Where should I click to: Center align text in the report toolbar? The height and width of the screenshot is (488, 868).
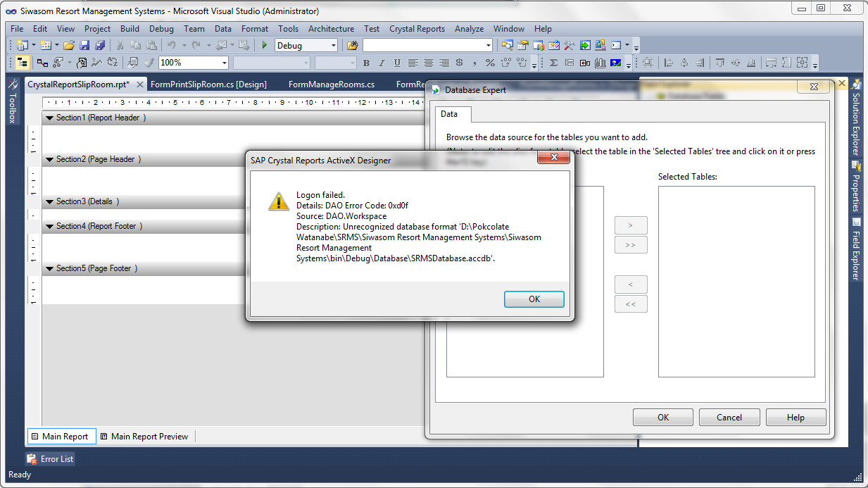click(428, 63)
